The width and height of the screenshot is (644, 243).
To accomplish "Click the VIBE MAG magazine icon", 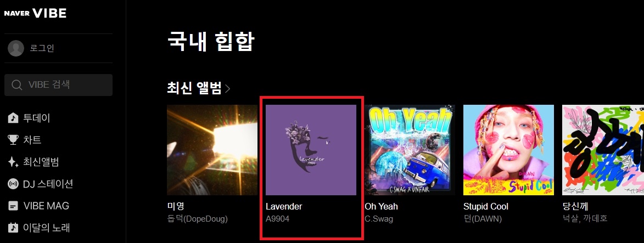I will point(13,206).
